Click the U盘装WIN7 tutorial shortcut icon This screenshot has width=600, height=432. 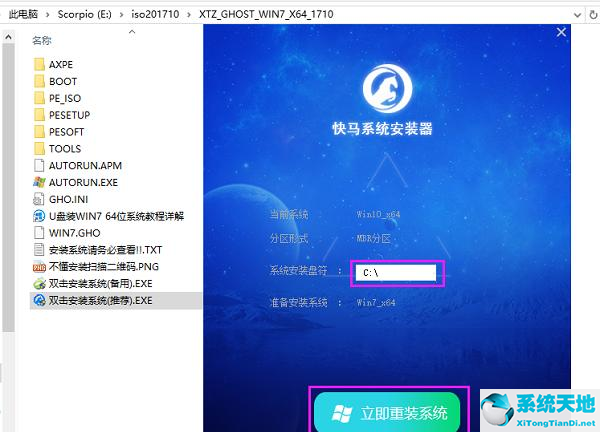click(x=39, y=216)
